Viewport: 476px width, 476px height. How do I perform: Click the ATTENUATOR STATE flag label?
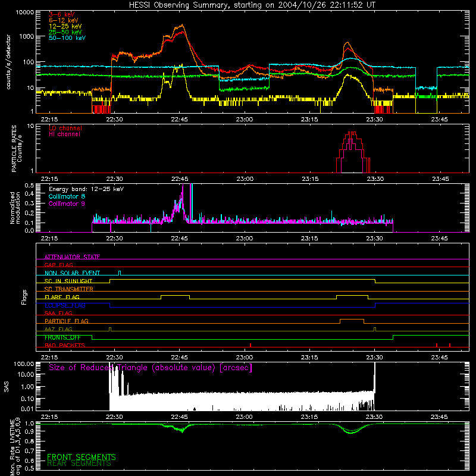pyautogui.click(x=72, y=257)
